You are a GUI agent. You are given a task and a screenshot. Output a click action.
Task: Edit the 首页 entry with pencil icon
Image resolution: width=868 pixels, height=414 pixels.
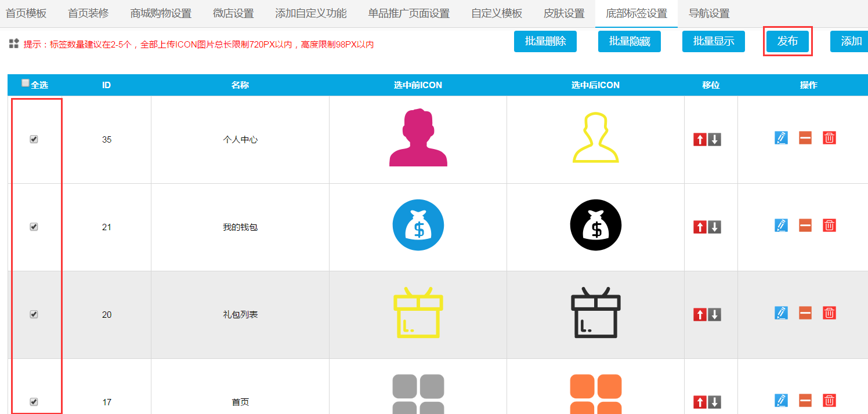tap(782, 401)
